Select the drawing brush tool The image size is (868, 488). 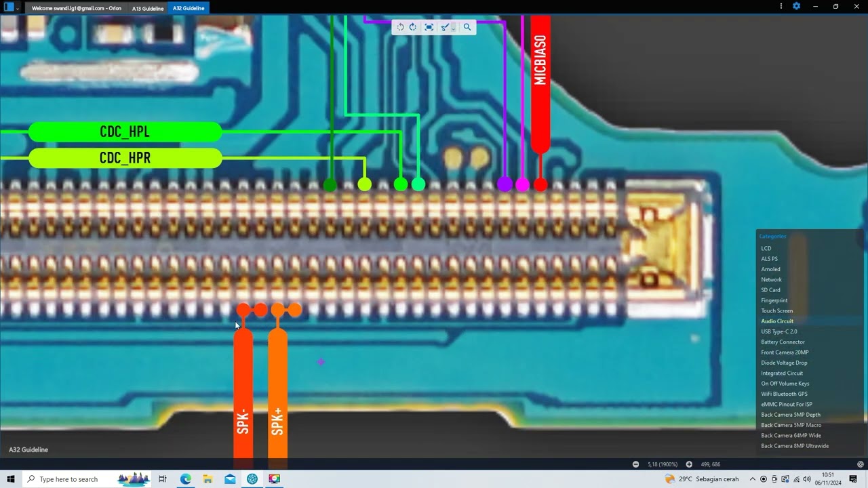(x=444, y=27)
